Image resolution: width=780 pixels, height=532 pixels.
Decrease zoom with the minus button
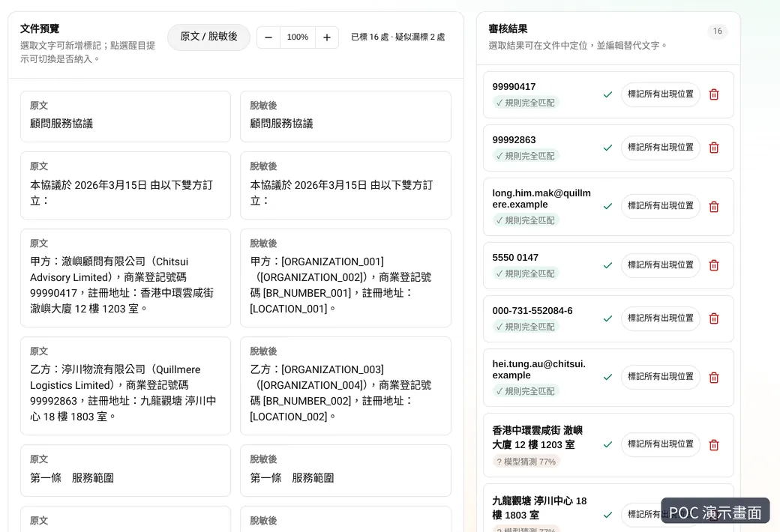tap(268, 37)
